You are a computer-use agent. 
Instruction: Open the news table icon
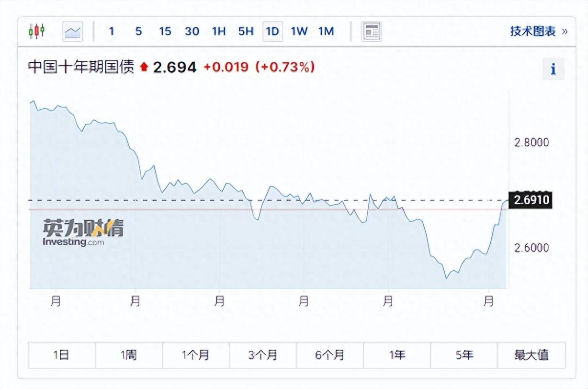[372, 32]
